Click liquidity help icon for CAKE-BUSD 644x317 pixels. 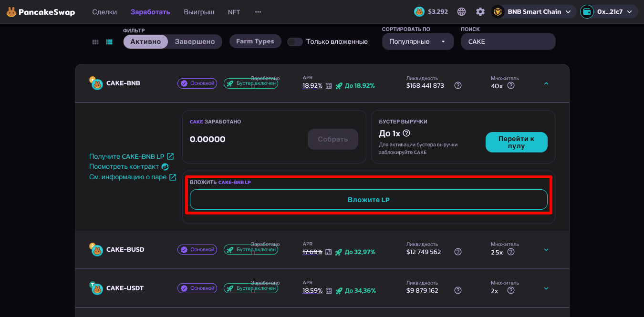point(458,252)
